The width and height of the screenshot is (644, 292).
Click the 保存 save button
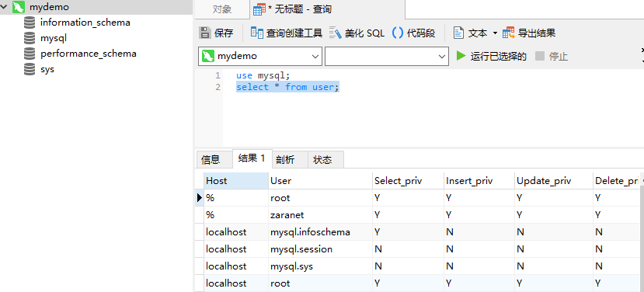pos(216,33)
